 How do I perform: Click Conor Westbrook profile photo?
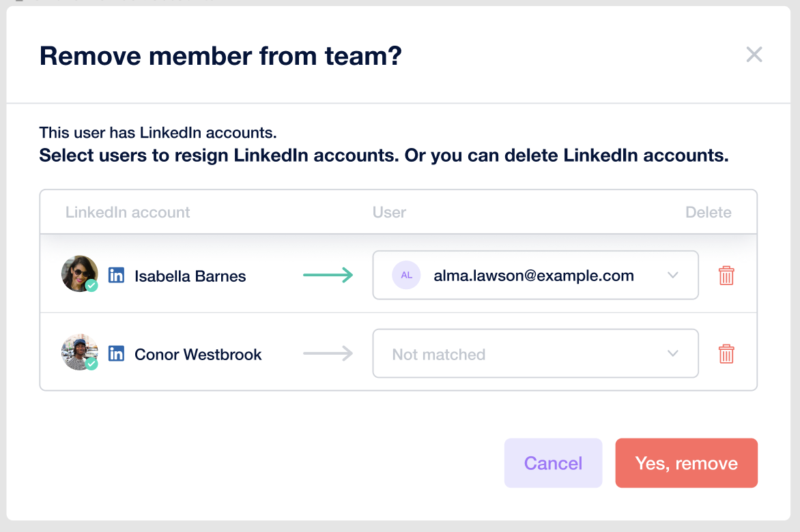(x=80, y=352)
